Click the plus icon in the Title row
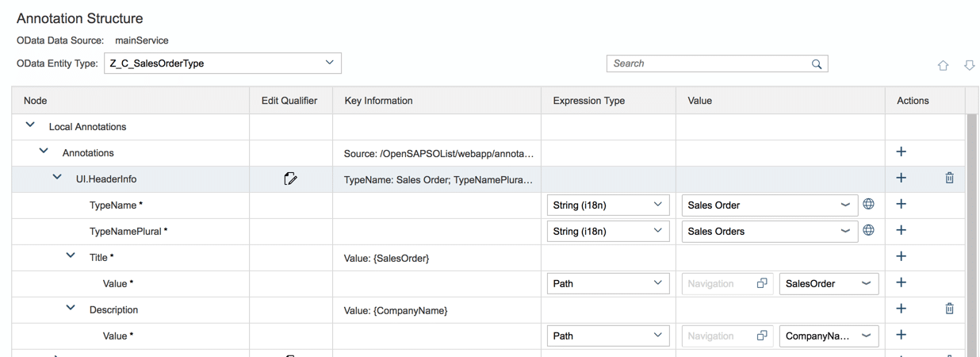980x357 pixels. click(901, 257)
